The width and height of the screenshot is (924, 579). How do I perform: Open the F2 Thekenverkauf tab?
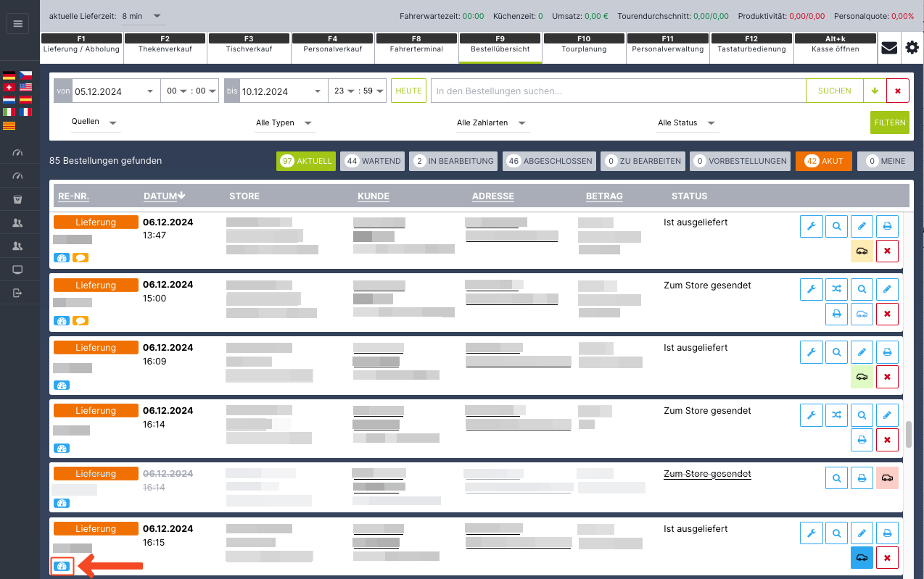(165, 45)
